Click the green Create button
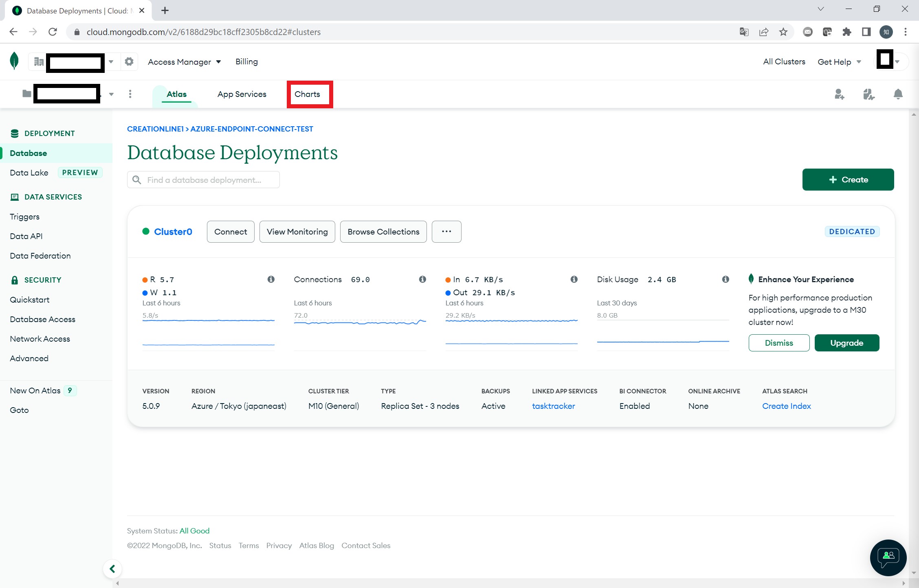 (848, 180)
